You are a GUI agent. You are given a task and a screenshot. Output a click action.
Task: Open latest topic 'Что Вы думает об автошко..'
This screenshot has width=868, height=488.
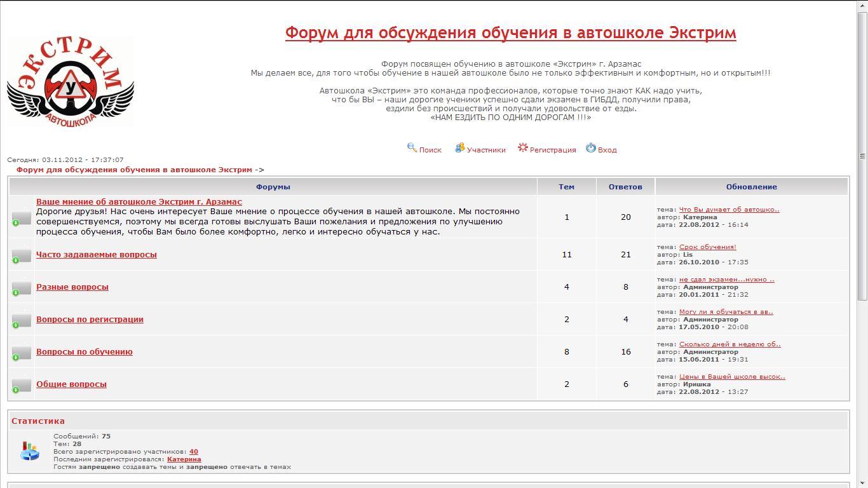[729, 209]
